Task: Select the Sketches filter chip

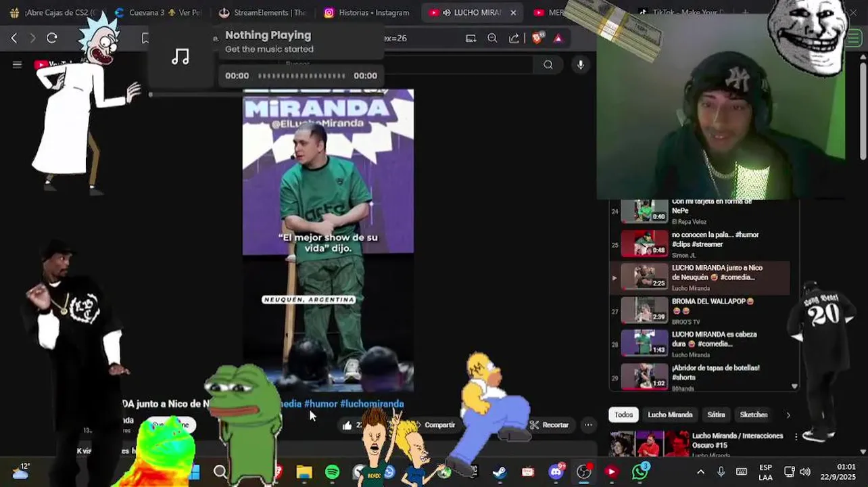Action: [753, 415]
